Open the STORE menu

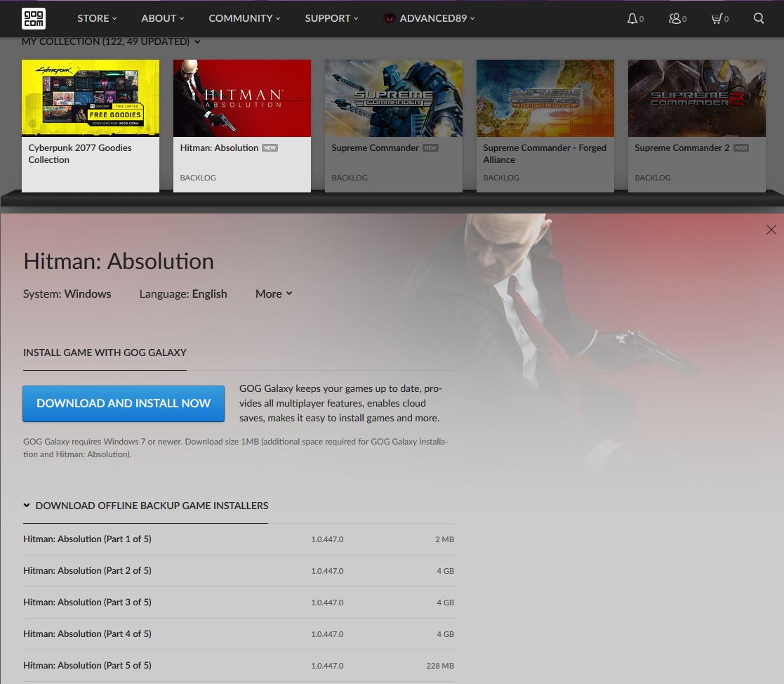pyautogui.click(x=97, y=18)
